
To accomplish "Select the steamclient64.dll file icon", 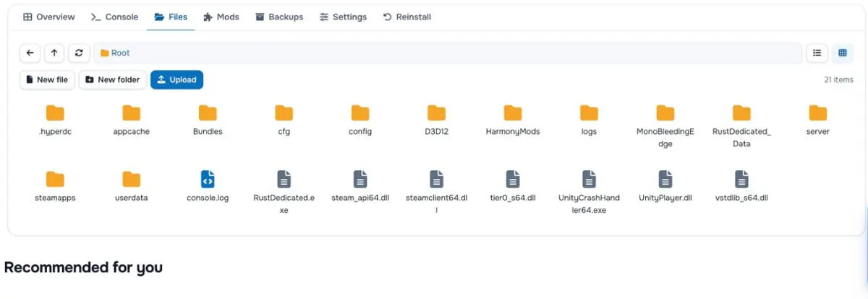I will (x=436, y=179).
